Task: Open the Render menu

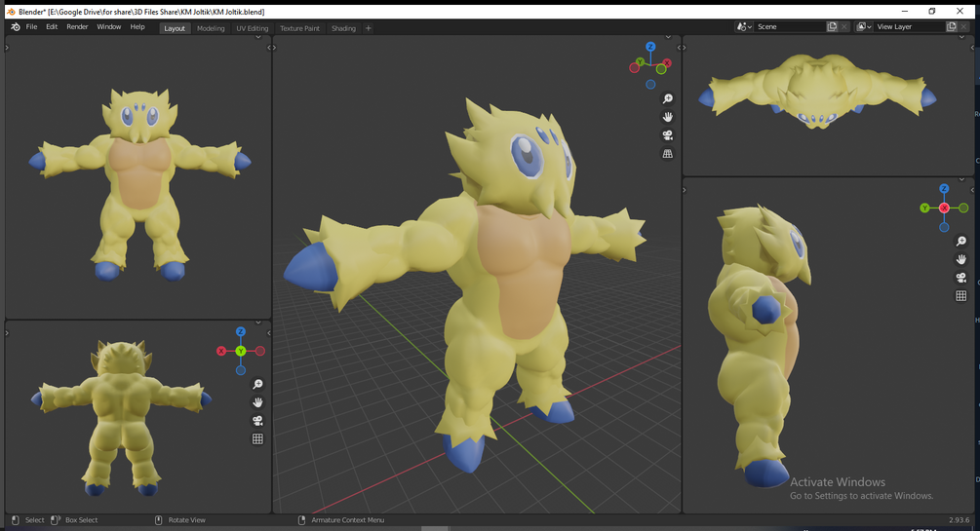Action: (x=77, y=27)
